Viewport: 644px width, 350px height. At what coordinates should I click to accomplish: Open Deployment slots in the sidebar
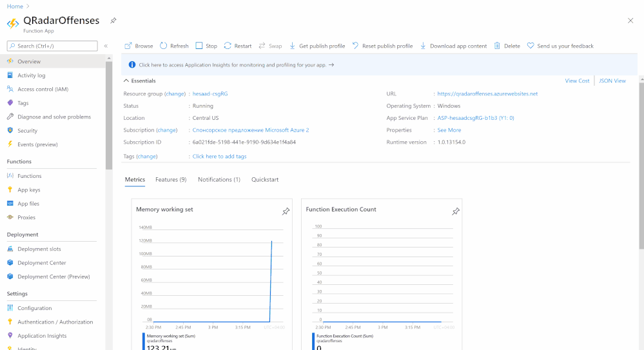(x=39, y=249)
